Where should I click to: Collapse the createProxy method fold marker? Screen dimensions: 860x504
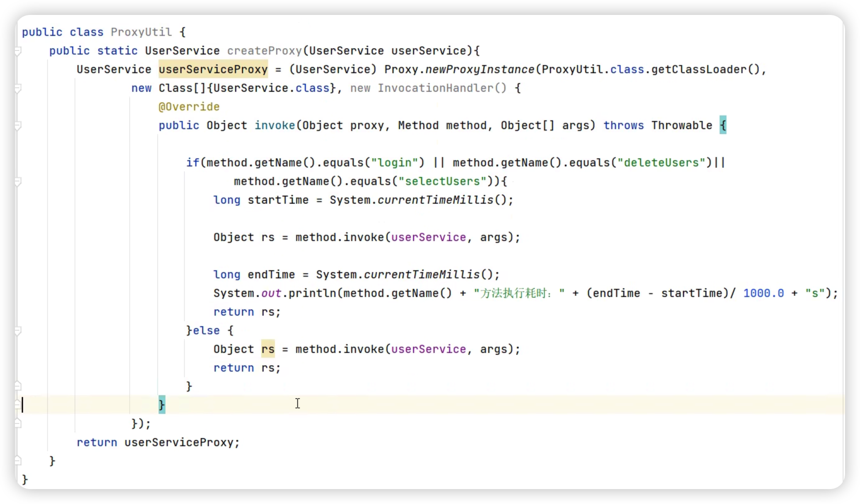click(18, 51)
